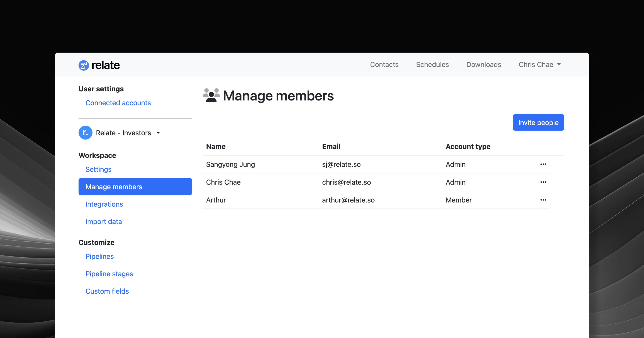The image size is (644, 338).
Task: Go to Contacts in top navigation
Action: coord(384,65)
